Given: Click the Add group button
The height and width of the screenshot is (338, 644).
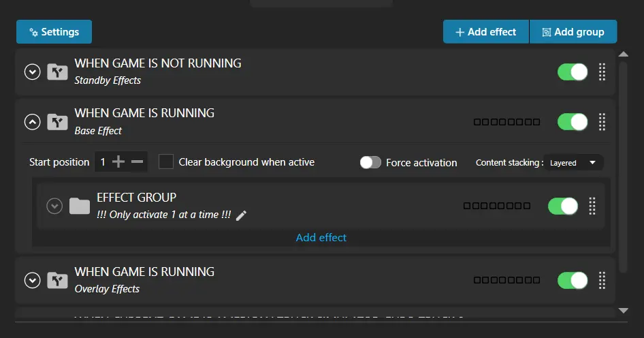Looking at the screenshot, I should 573,31.
